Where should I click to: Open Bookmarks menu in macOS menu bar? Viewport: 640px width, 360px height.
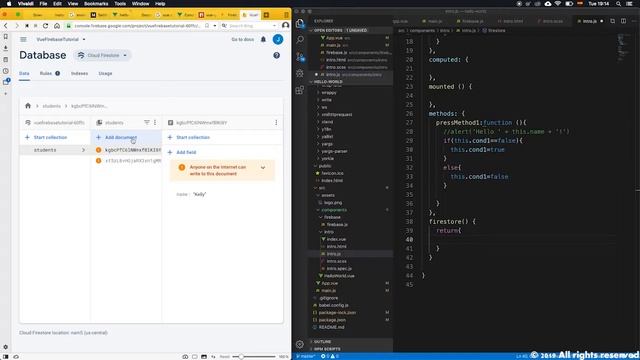point(96,4)
